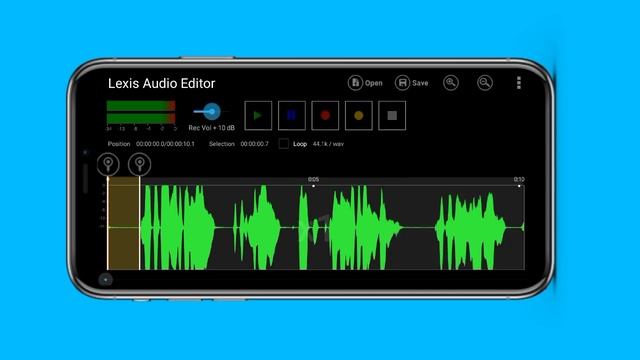Image resolution: width=640 pixels, height=360 pixels.
Task: Select the first selection marker pin
Action: (108, 164)
